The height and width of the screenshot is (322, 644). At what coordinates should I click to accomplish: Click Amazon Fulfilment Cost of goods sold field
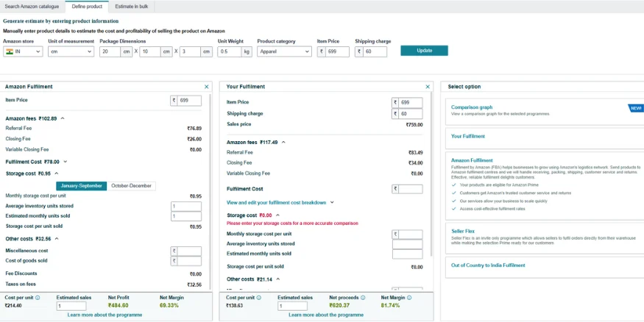tap(189, 261)
